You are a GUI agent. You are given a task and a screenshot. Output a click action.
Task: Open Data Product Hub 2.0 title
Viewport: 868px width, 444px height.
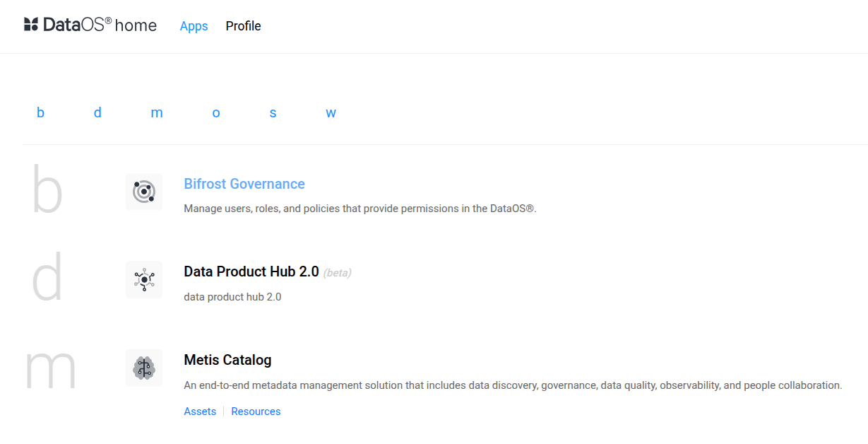[x=251, y=271]
